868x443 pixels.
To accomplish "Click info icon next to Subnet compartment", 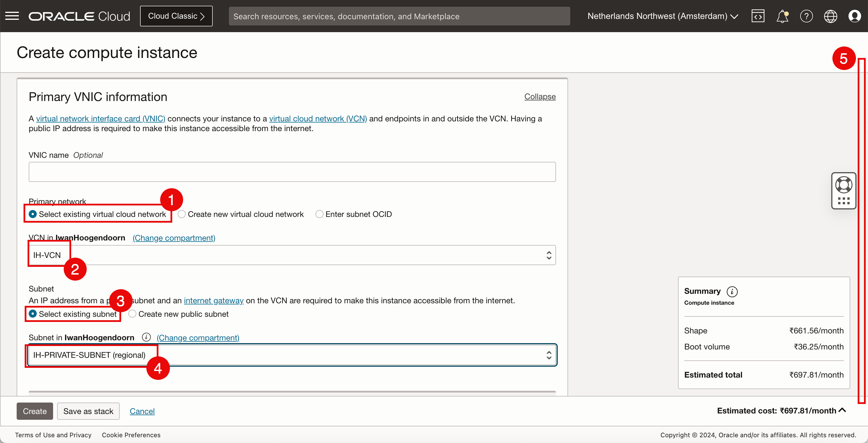I will [x=146, y=337].
